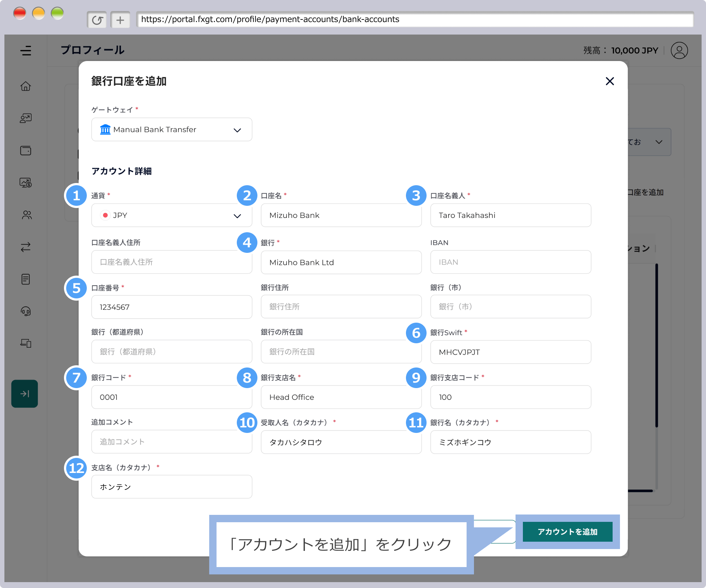Open the hamburger menu at top left
This screenshot has width=706, height=588.
pyautogui.click(x=26, y=51)
